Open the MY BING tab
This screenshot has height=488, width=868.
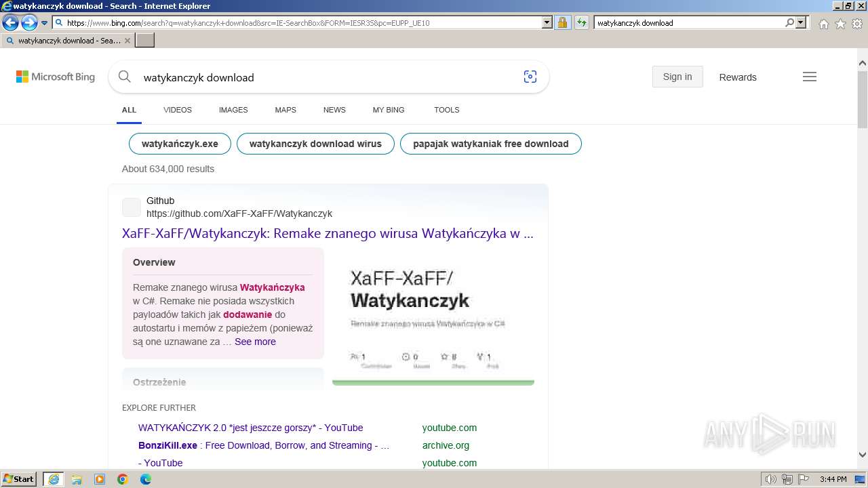(x=389, y=110)
